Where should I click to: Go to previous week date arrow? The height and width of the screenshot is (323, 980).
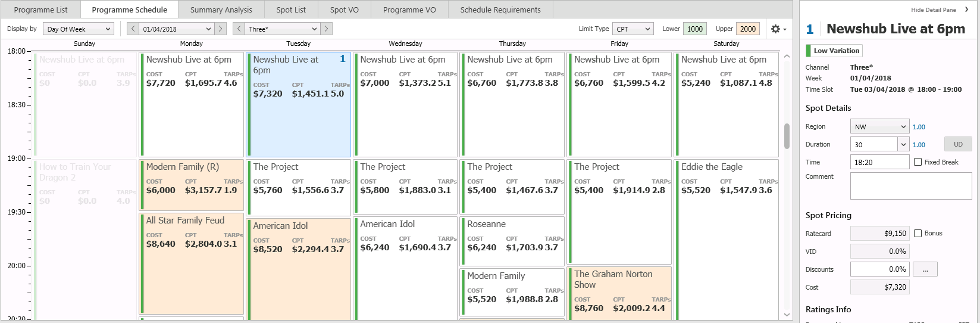pos(133,29)
